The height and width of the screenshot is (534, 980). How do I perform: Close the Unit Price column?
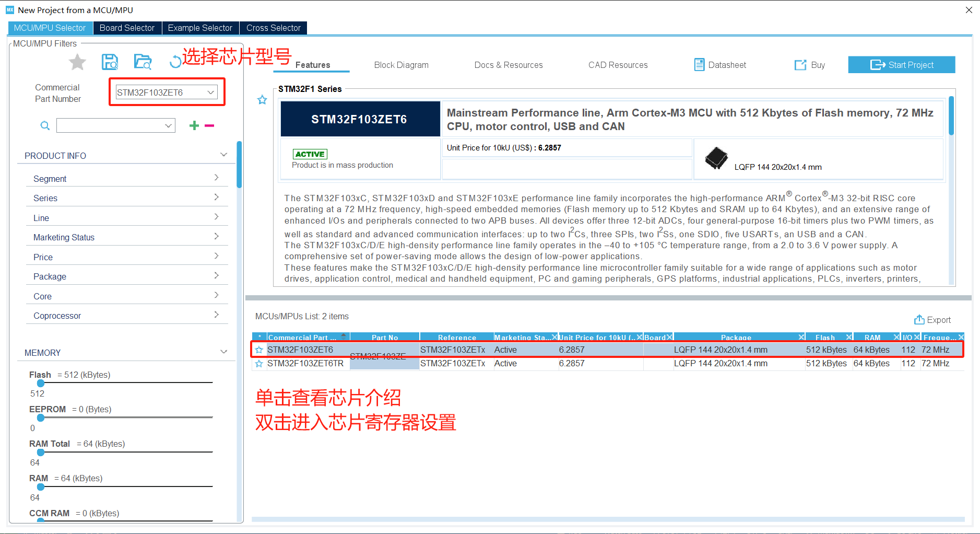639,337
